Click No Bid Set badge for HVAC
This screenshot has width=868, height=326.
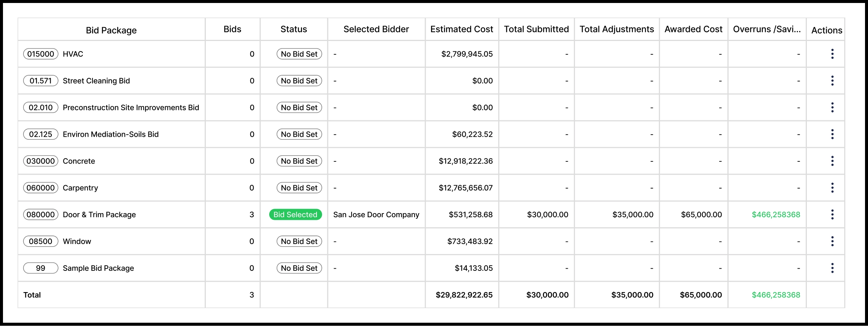tap(299, 54)
